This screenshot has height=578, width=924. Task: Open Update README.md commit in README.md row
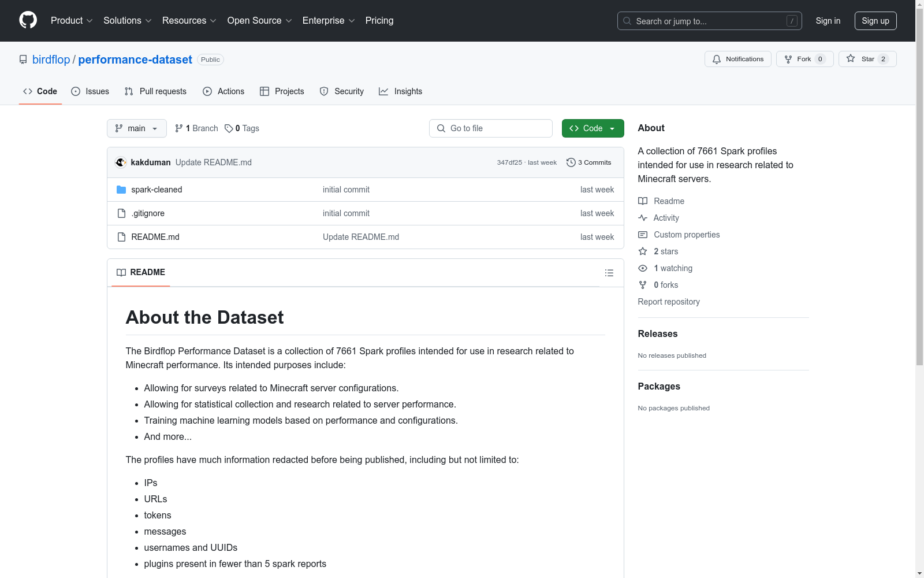tap(361, 237)
